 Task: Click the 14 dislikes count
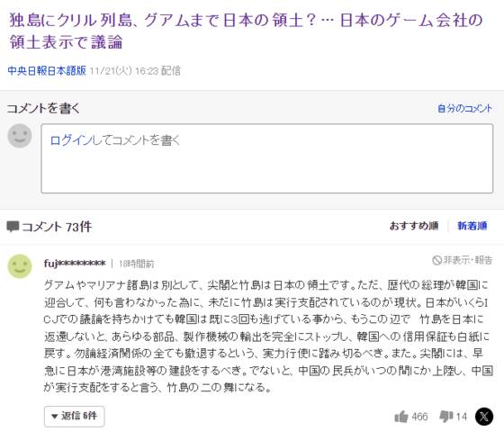(x=462, y=417)
